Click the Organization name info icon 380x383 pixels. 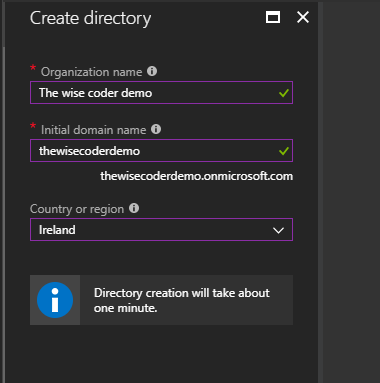(152, 71)
